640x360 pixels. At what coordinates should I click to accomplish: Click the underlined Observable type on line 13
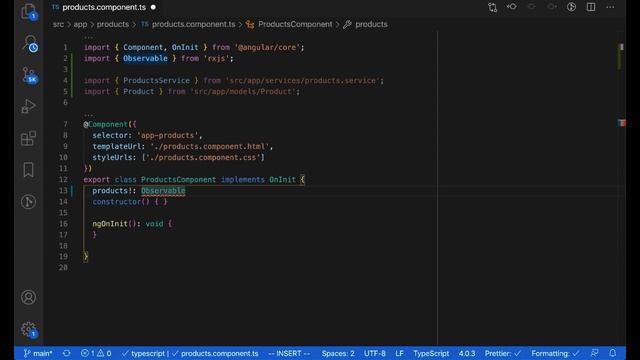pos(163,191)
